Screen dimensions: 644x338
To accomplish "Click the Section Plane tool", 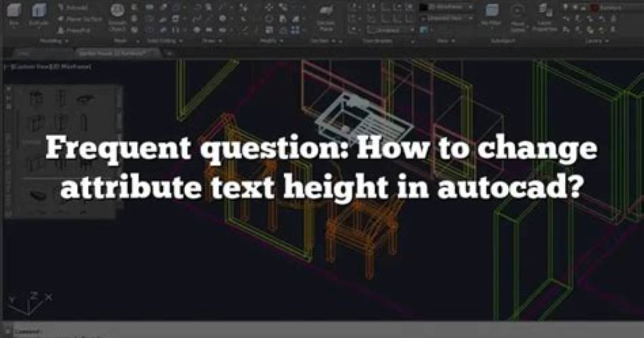I will 326,18.
